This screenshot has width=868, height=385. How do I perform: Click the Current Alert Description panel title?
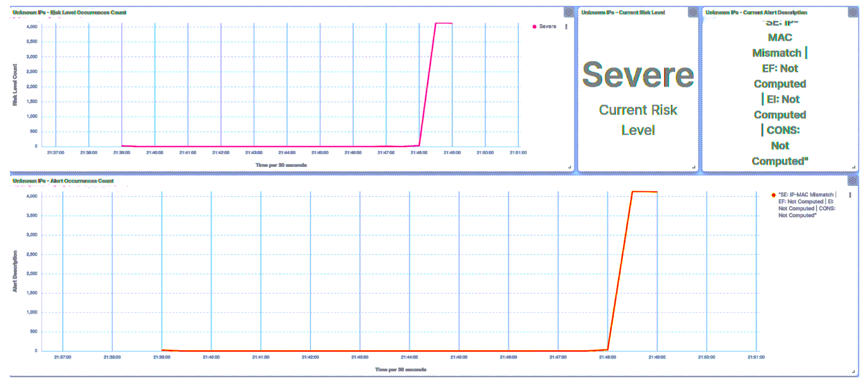[x=756, y=12]
